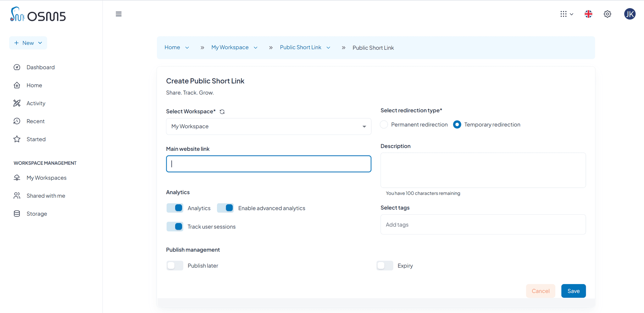Focus the Description text area
Image resolution: width=644 pixels, height=313 pixels.
pyautogui.click(x=483, y=170)
